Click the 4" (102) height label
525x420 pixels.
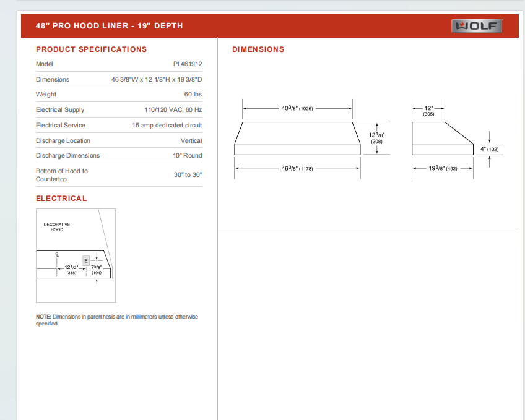click(x=489, y=149)
